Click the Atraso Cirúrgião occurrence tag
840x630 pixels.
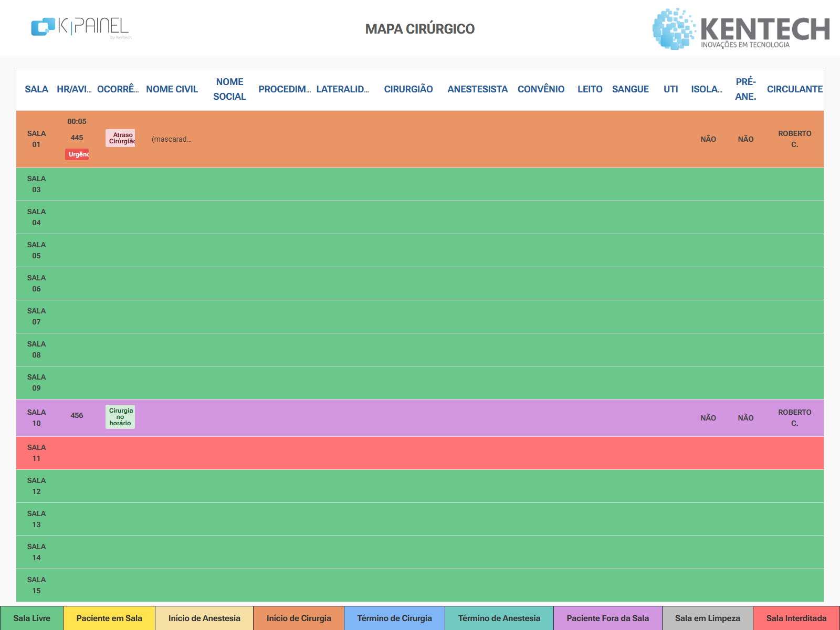click(x=120, y=138)
